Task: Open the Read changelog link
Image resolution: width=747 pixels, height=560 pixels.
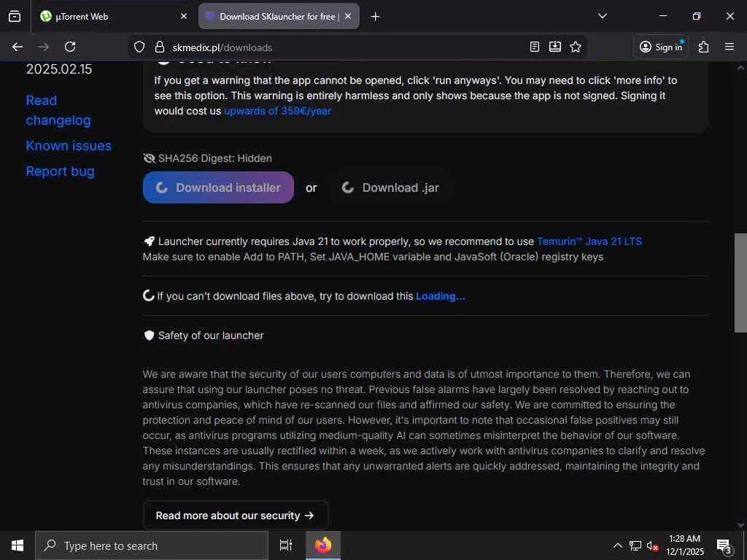Action: coord(58,111)
